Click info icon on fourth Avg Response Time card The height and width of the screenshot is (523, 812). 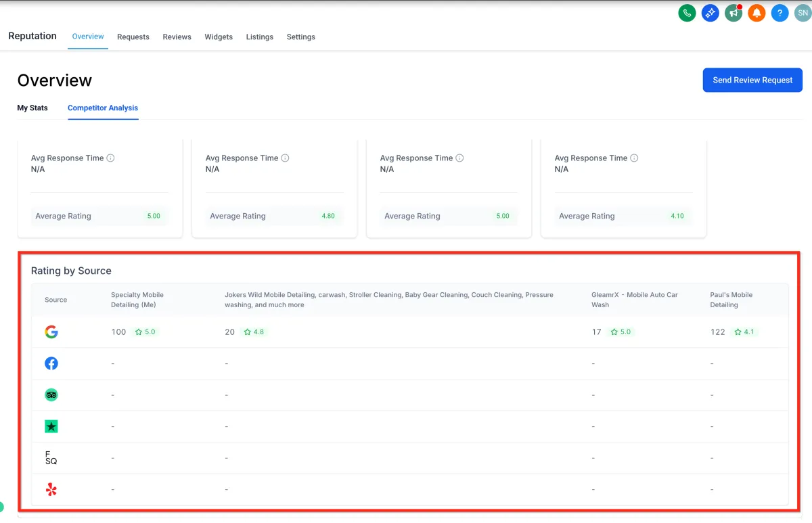[634, 158]
